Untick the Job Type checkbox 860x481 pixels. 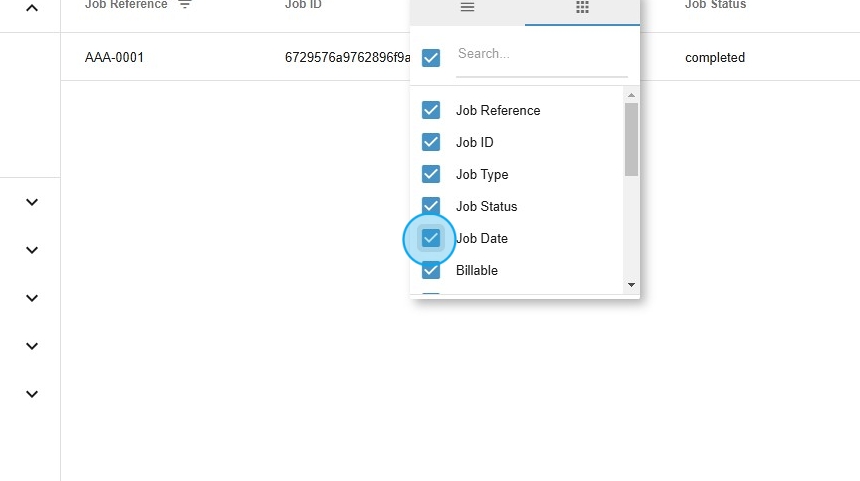(x=431, y=174)
